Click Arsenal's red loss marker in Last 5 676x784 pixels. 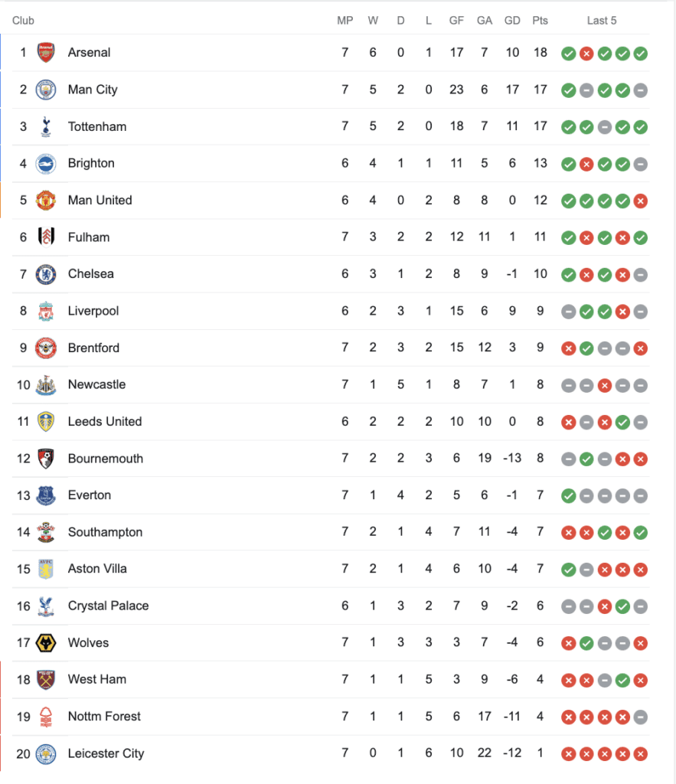tap(586, 54)
